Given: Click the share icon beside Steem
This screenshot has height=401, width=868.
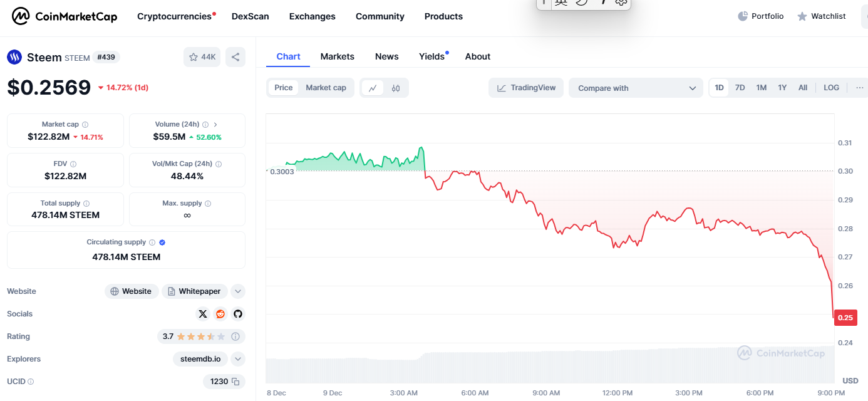Looking at the screenshot, I should pos(235,57).
